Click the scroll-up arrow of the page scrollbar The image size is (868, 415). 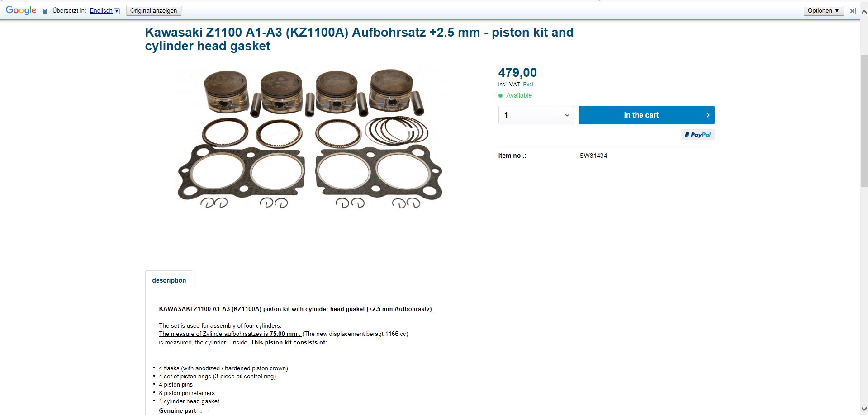(x=863, y=13)
